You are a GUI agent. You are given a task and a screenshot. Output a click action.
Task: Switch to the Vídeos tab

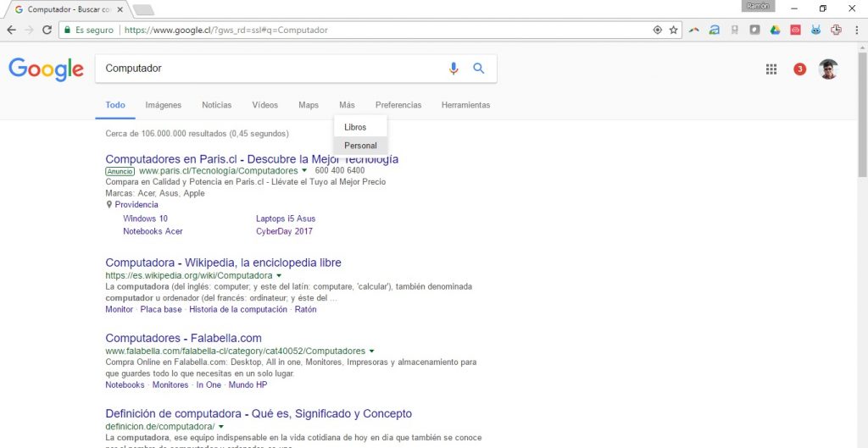(x=265, y=105)
